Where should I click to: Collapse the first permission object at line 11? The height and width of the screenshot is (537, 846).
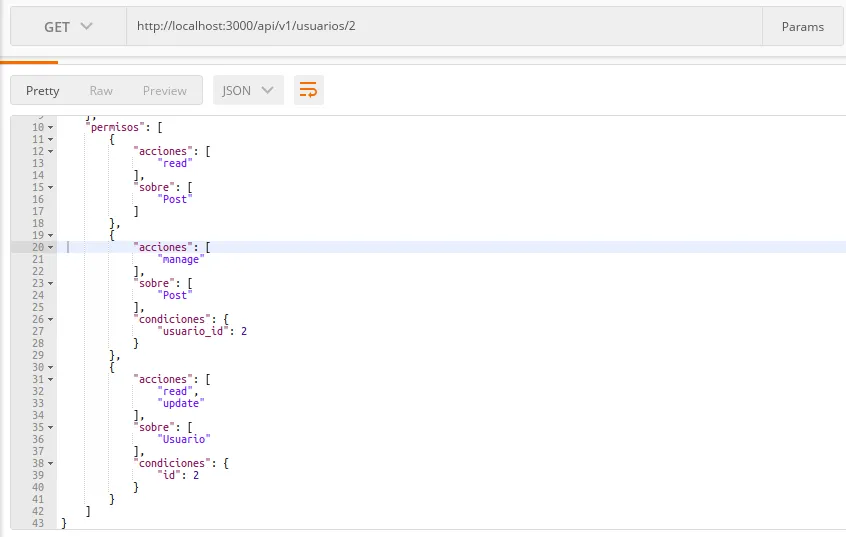coord(50,140)
